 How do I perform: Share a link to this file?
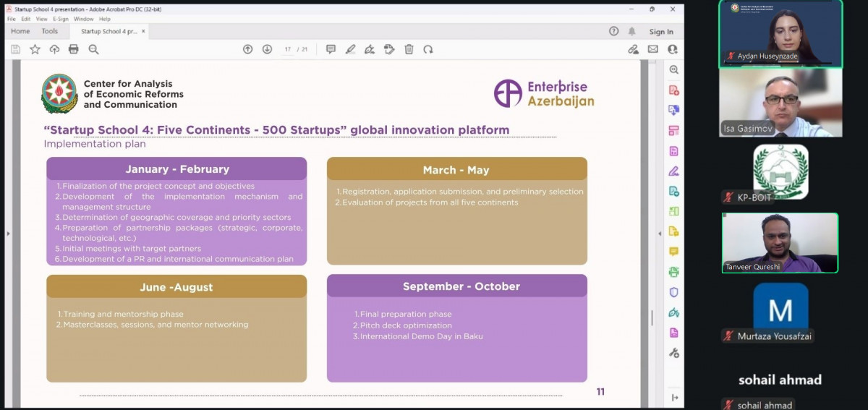pyautogui.click(x=634, y=49)
